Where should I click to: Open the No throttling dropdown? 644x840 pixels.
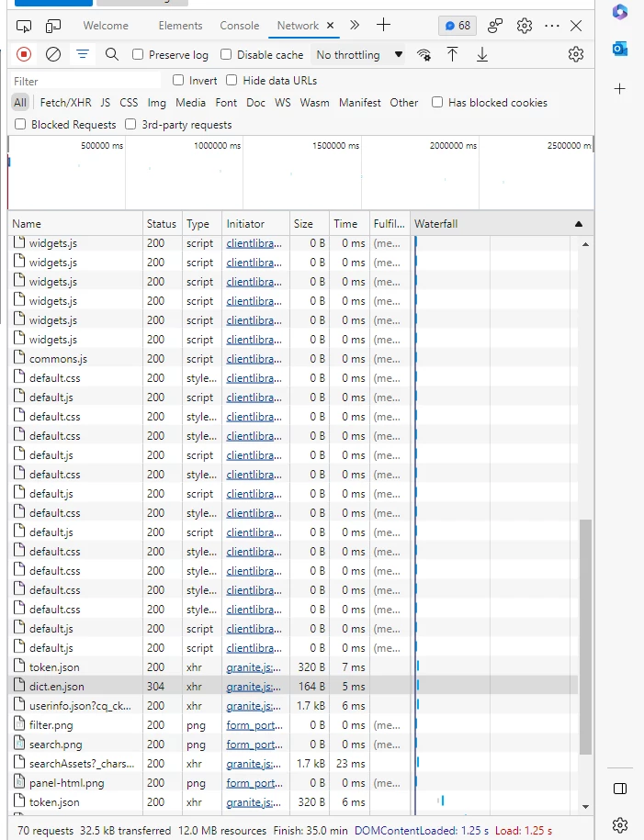(358, 55)
